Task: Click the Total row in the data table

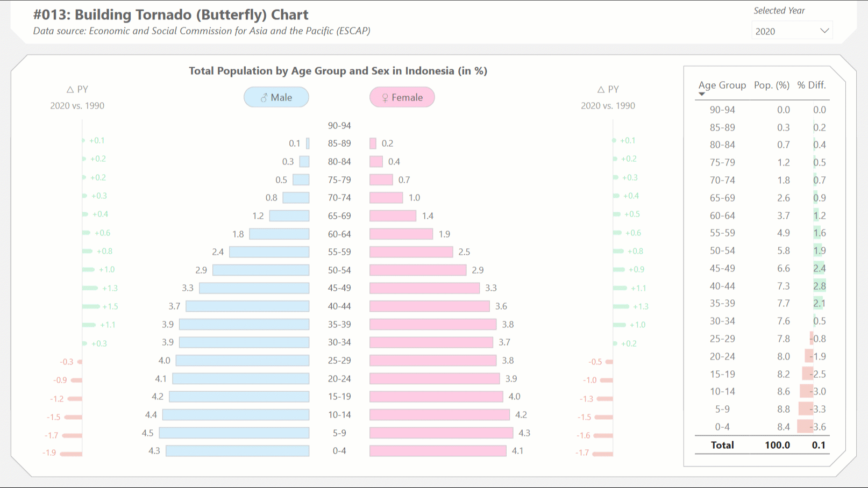Action: point(762,445)
